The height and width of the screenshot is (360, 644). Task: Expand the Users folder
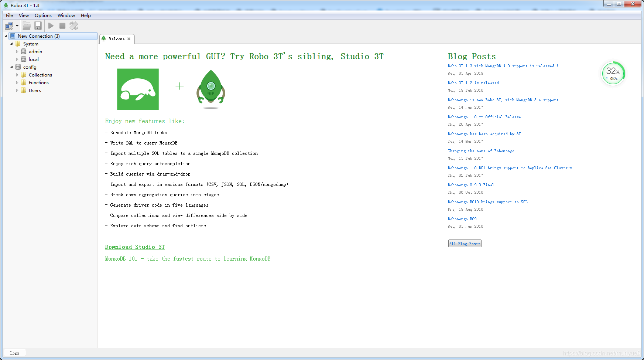tap(17, 90)
